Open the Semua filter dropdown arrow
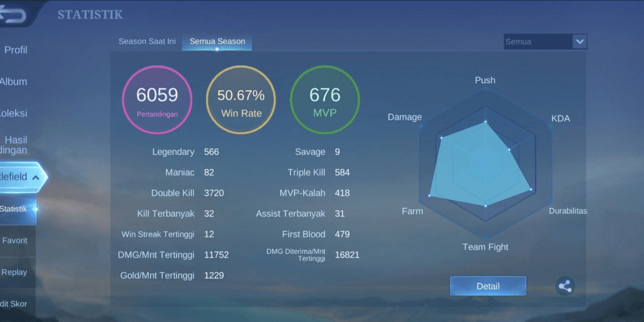Screen dimensions: 644x322 [580, 42]
